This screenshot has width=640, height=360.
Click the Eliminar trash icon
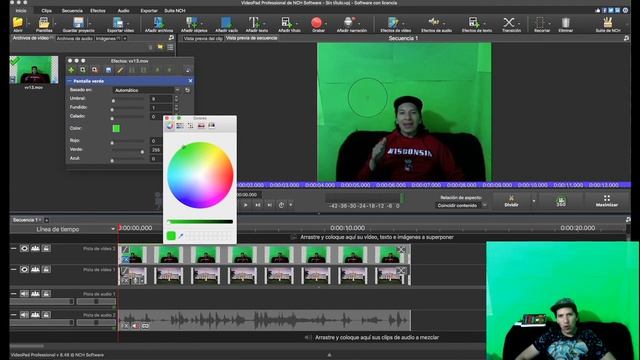pos(566,23)
